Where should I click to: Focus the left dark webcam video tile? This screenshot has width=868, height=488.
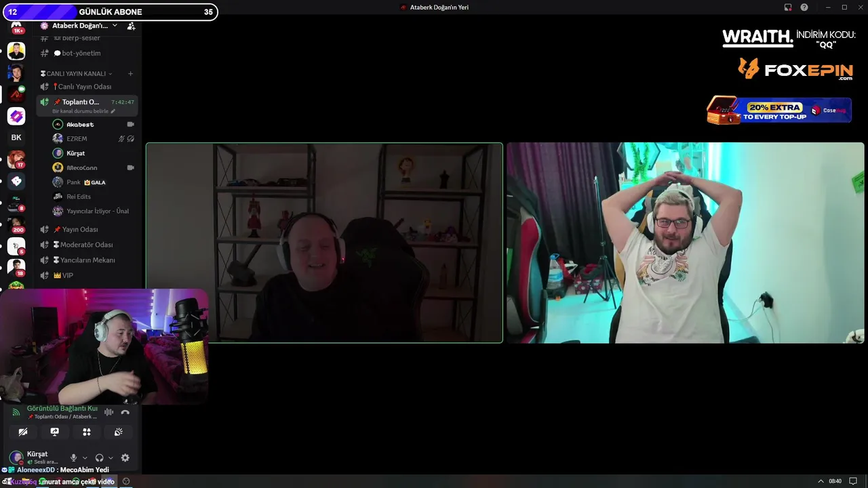click(x=324, y=243)
